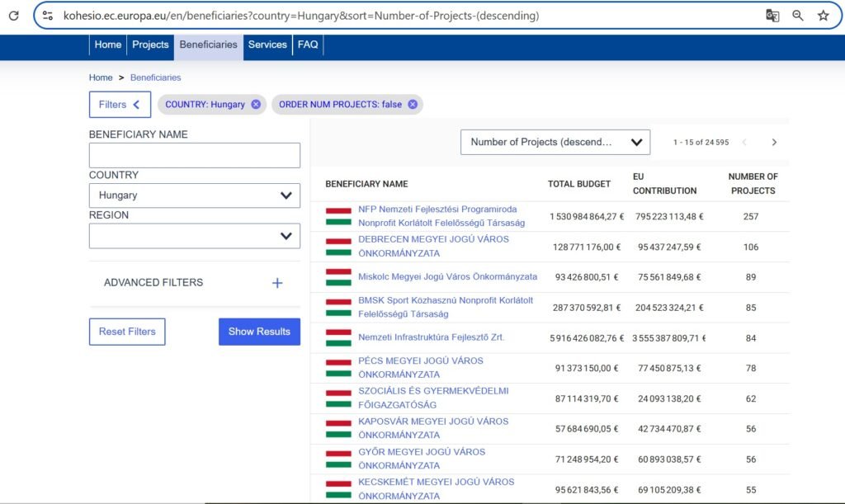Click flag next to BMSK Sport beneficiary
845x504 pixels.
click(x=338, y=308)
